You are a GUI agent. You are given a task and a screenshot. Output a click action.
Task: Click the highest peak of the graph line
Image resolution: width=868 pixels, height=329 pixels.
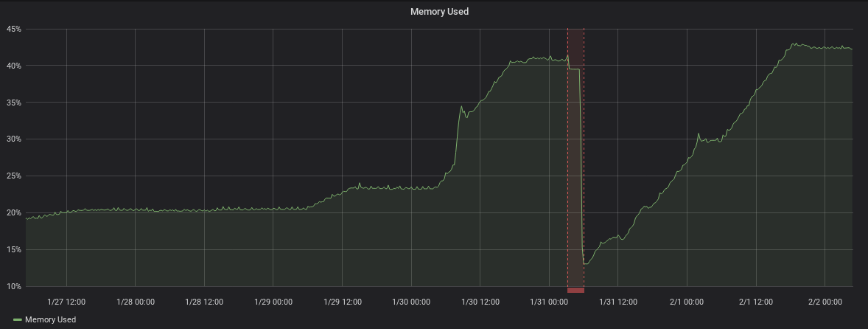pos(794,44)
